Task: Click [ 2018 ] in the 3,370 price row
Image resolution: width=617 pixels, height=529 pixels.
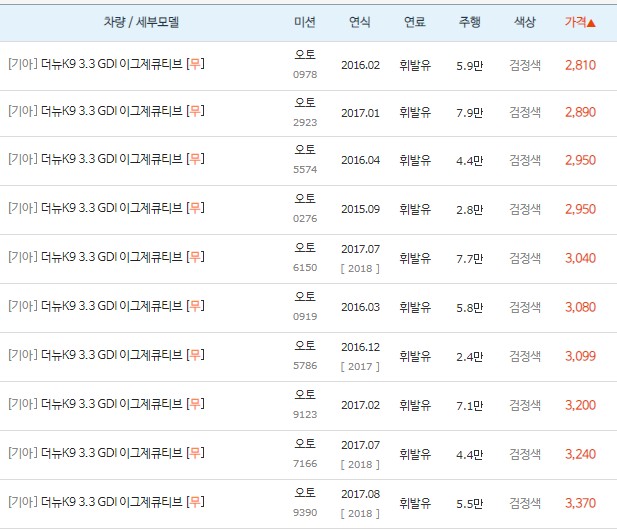Action: point(360,514)
